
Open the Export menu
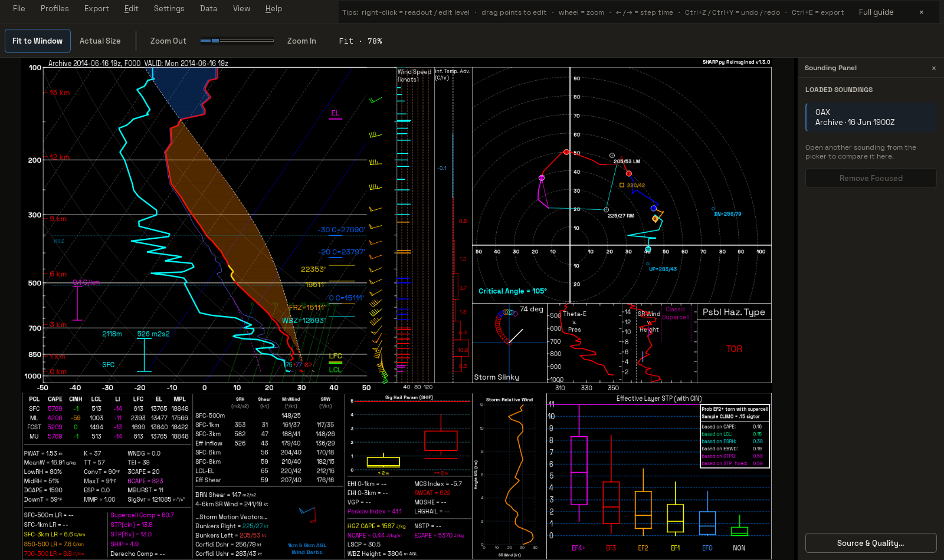96,8
